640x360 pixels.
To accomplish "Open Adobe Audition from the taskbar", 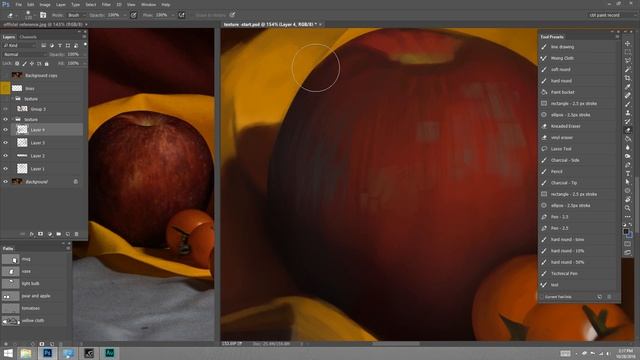I will (x=109, y=353).
